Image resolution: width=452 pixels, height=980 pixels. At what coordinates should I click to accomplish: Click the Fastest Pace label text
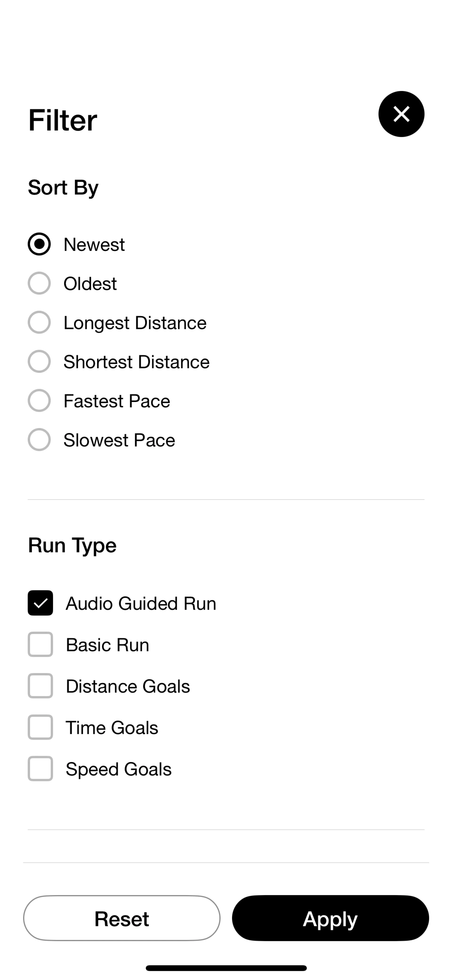(117, 401)
